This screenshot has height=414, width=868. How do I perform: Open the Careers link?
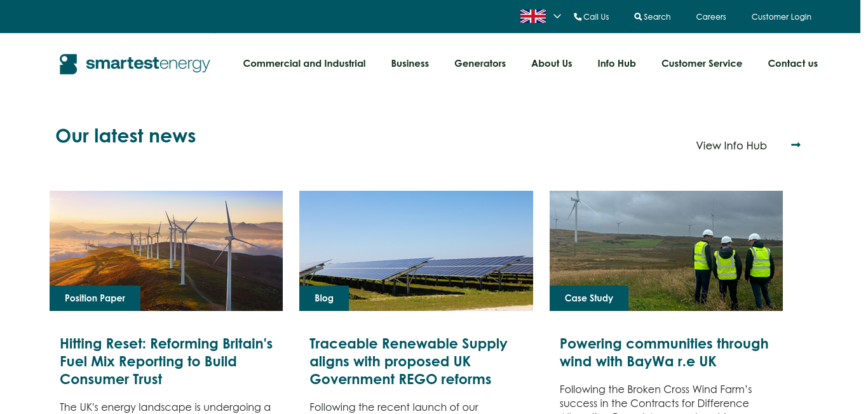711,17
